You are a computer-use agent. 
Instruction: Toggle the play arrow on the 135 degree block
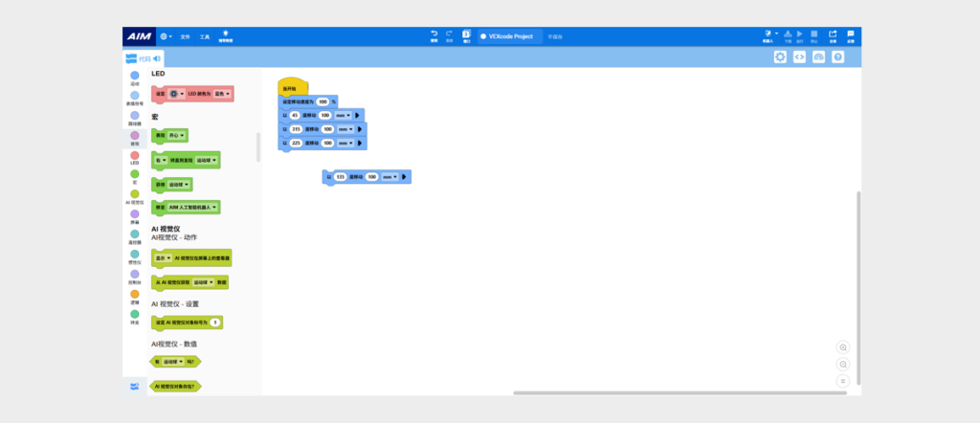coord(405,177)
